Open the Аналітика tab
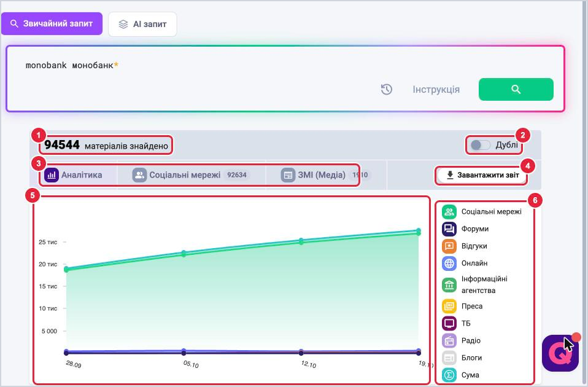 [x=74, y=175]
